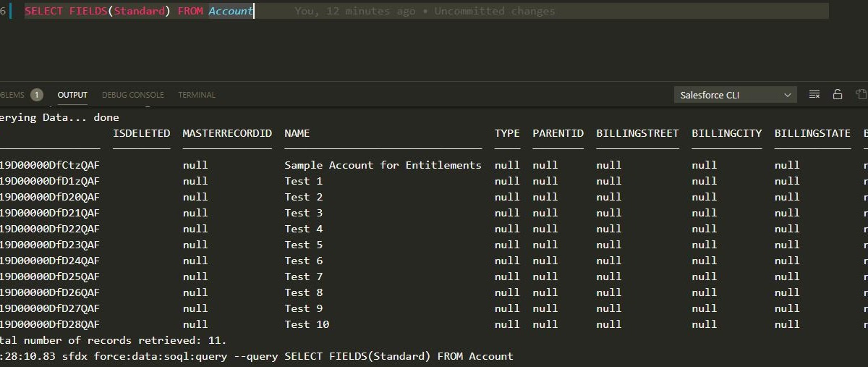Click the record ID ending DfD1zQAF
This screenshot has height=367, width=868.
(x=50, y=181)
